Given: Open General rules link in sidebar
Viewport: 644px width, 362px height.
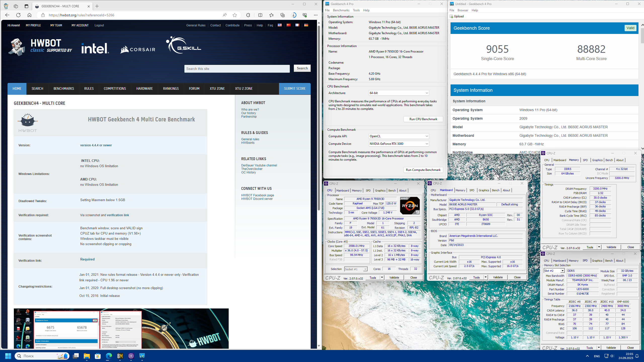Looking at the screenshot, I should (x=250, y=139).
